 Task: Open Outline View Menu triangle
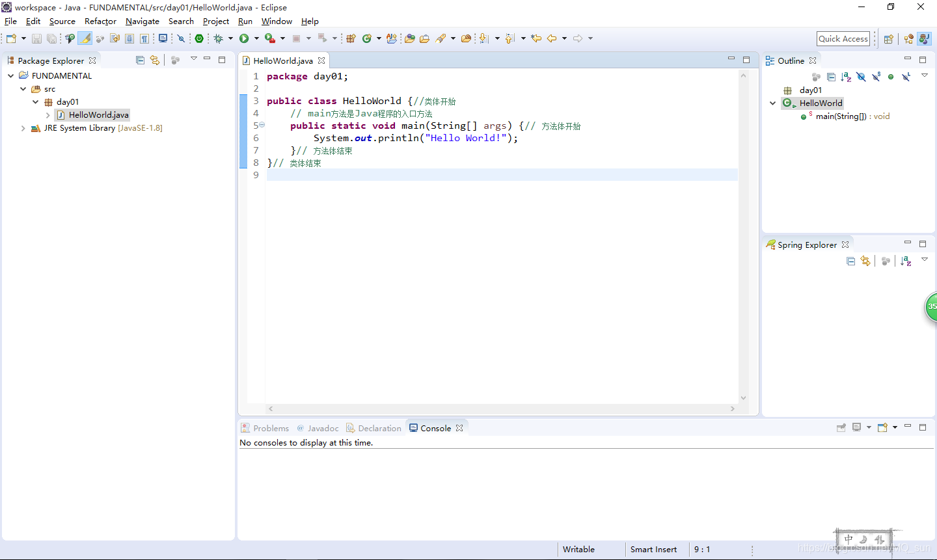pyautogui.click(x=924, y=75)
